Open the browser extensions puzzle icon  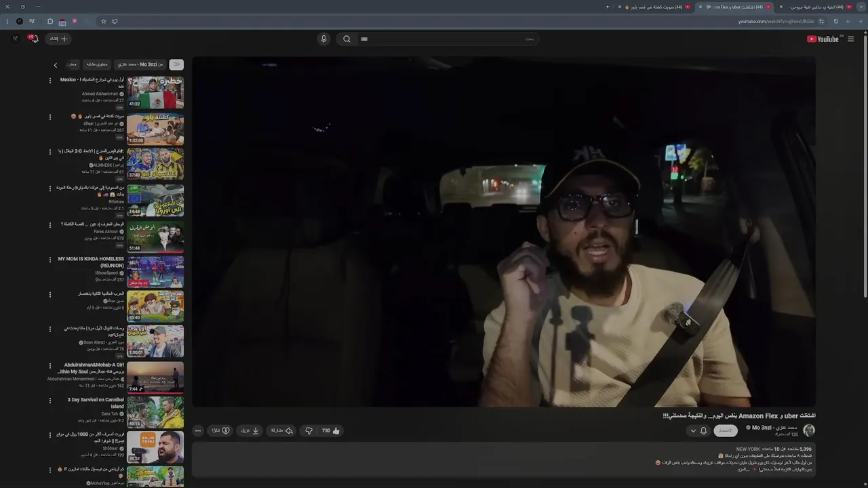50,22
